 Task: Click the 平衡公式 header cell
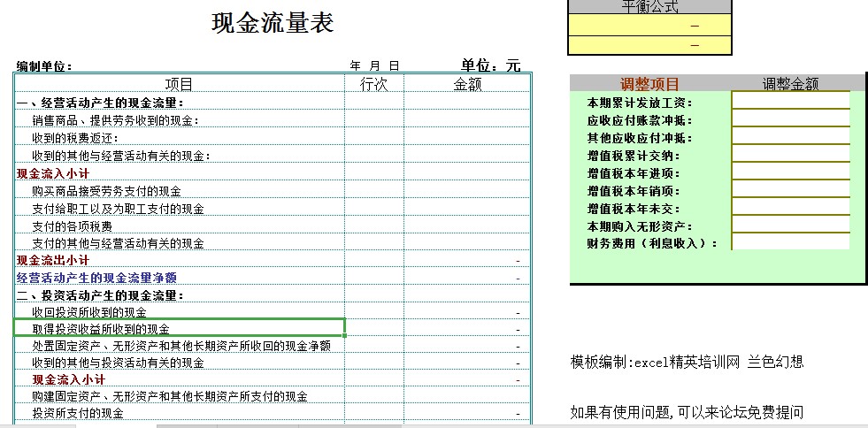(x=649, y=7)
